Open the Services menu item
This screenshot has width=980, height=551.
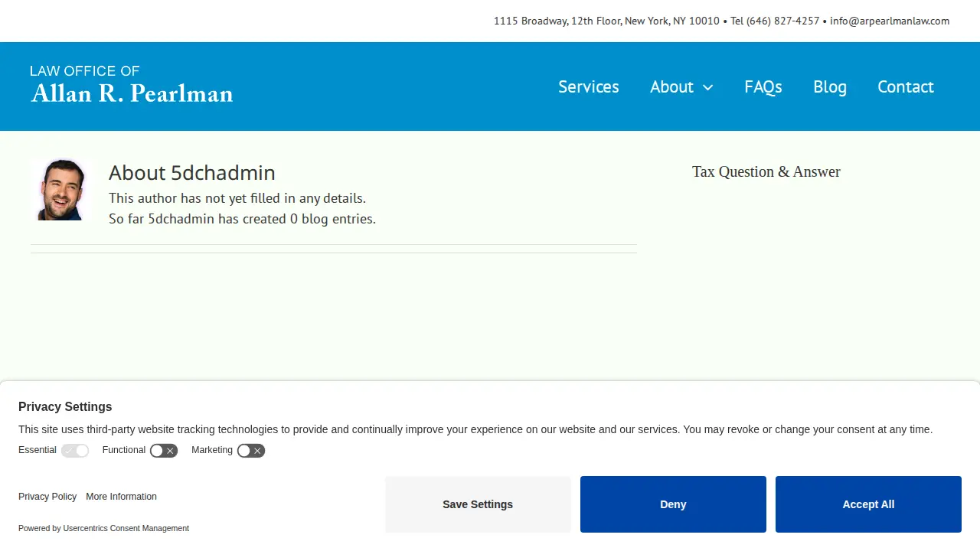589,86
